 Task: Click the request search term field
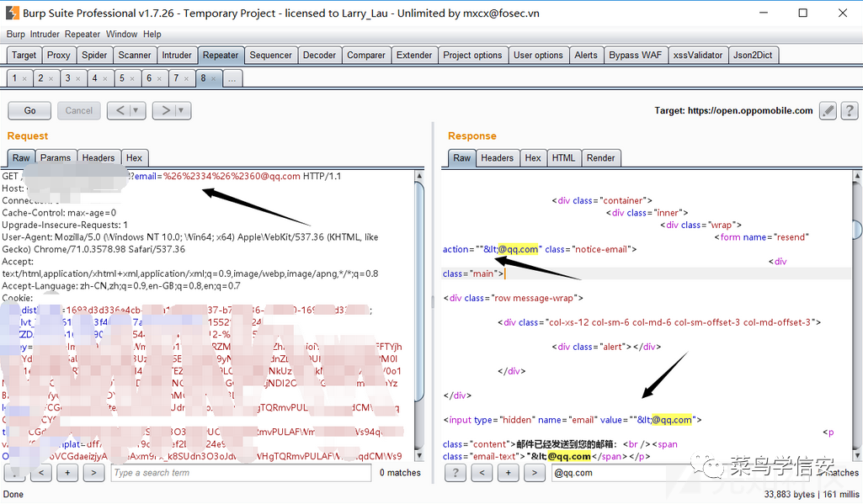(x=241, y=473)
